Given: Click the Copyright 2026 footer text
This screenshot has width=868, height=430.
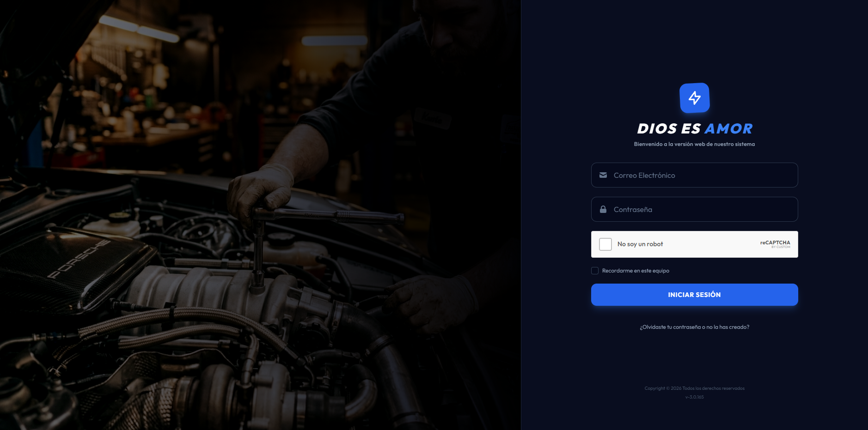Looking at the screenshot, I should [x=694, y=388].
